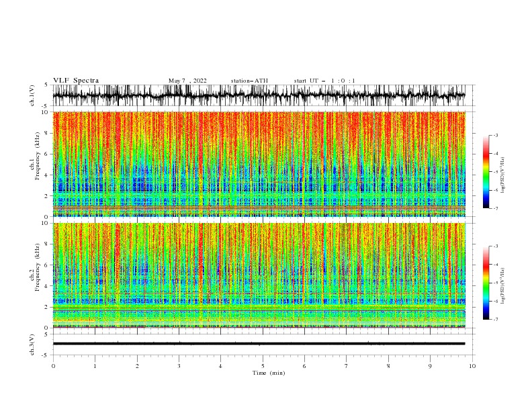Click the "-5" tick on ch.1(V) axis
Image resolution: width=532 pixels, height=411 pixels.
(x=46, y=106)
